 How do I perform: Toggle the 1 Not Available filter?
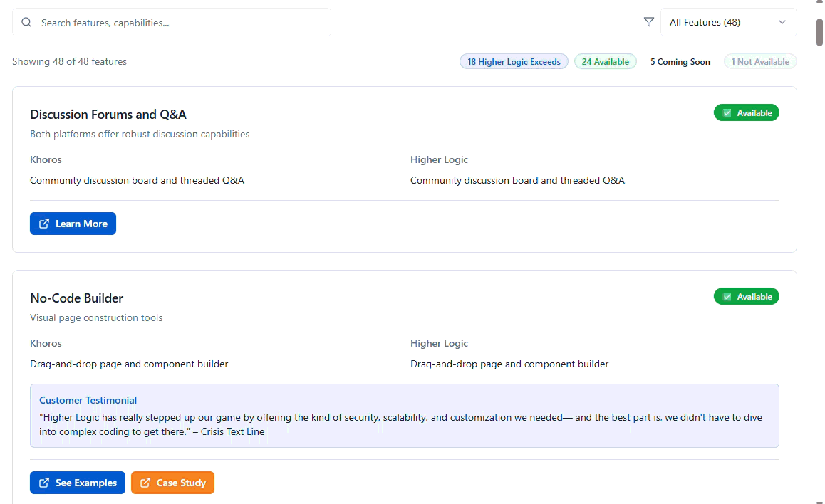pyautogui.click(x=759, y=62)
